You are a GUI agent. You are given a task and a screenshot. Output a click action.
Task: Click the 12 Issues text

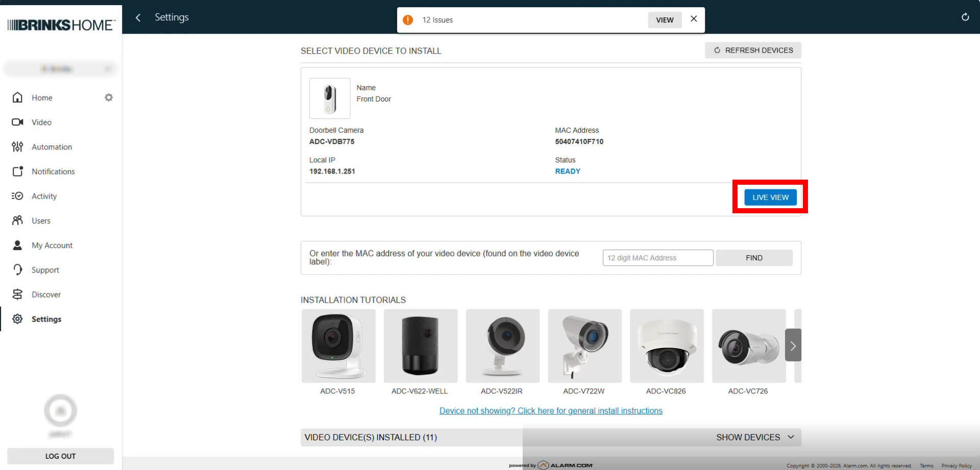tap(437, 20)
